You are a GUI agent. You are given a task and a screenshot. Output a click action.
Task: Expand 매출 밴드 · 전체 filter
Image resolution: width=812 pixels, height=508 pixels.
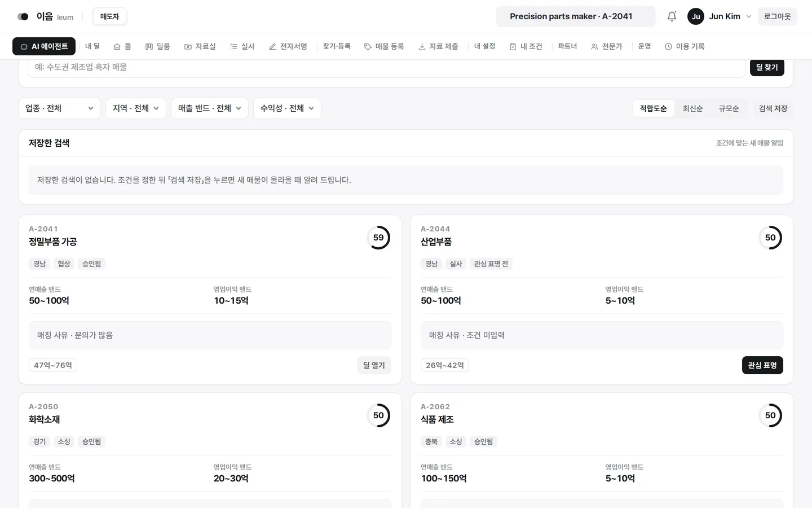click(210, 108)
